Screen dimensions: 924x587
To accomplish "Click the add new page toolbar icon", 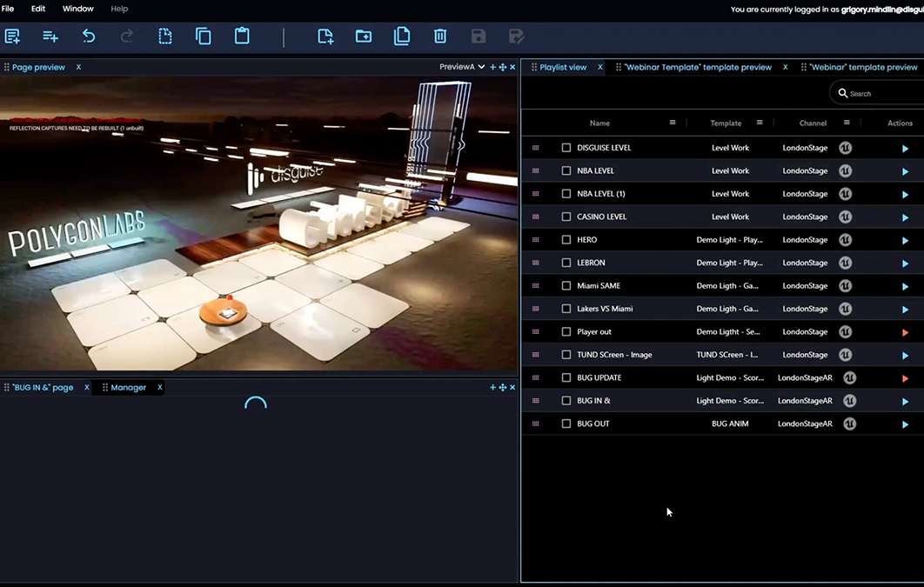I will click(x=12, y=37).
